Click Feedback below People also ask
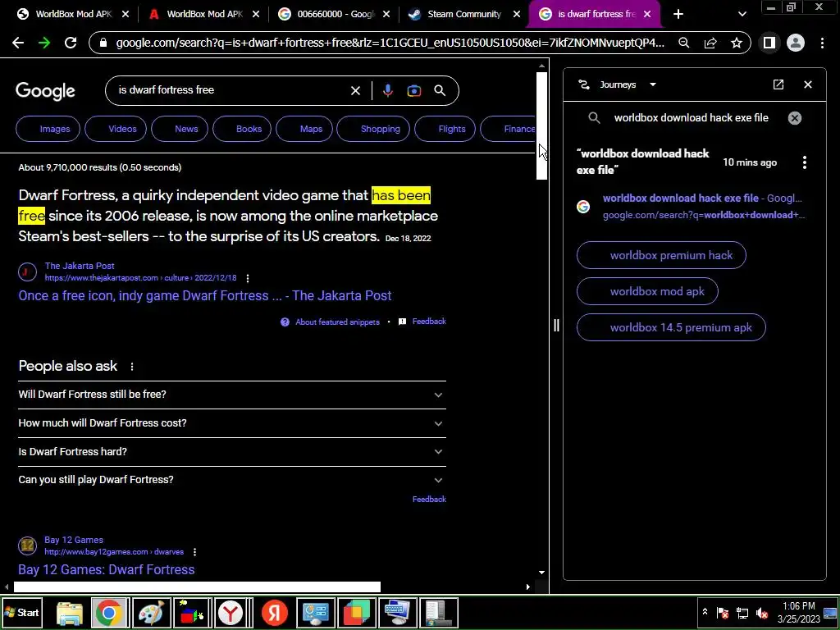The height and width of the screenshot is (630, 840). point(429,500)
